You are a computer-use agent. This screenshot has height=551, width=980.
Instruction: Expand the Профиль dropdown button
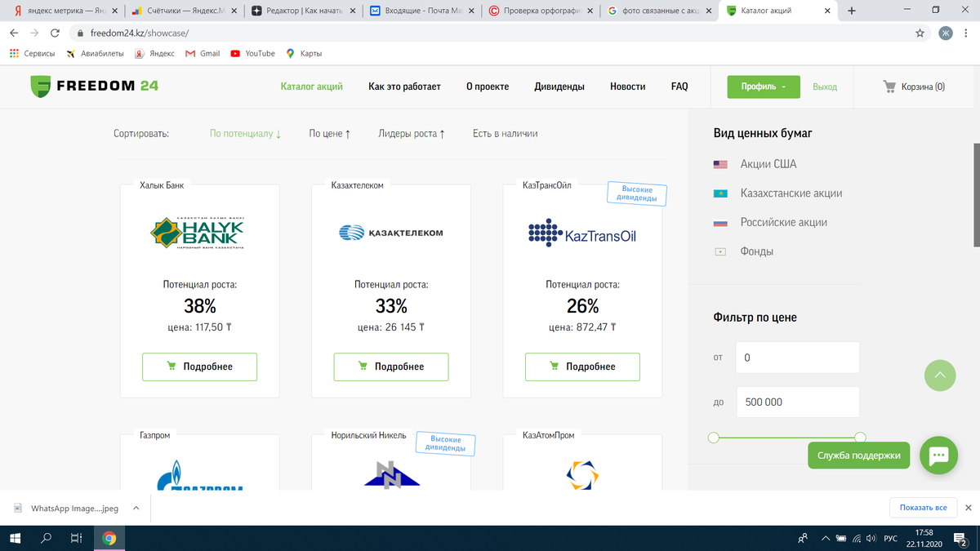[764, 87]
